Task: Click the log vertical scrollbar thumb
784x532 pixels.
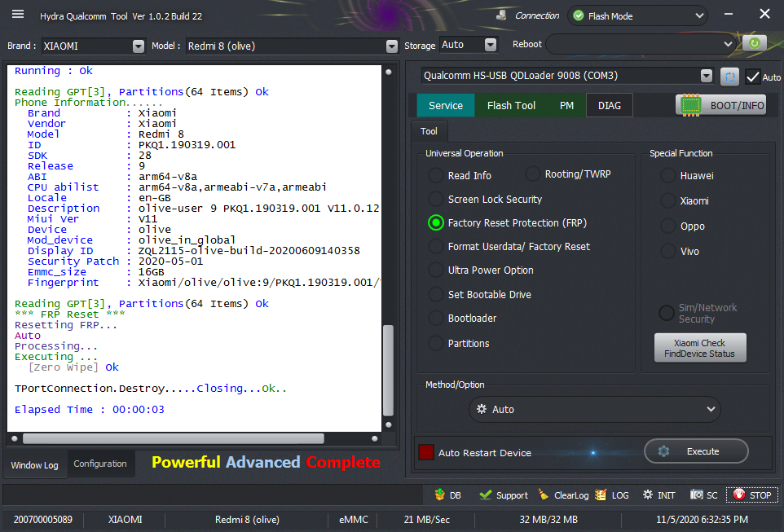Action: [x=388, y=370]
